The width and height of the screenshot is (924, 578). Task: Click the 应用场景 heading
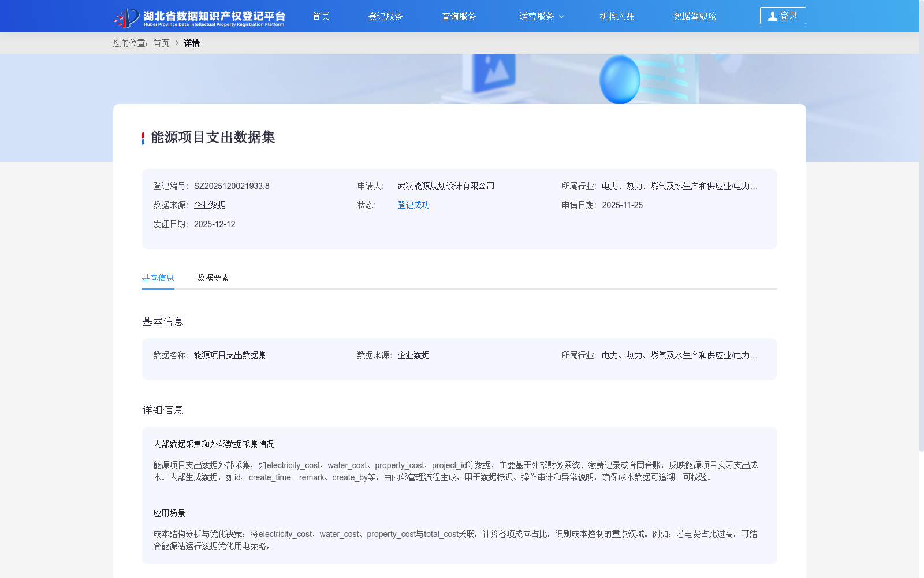169,513
